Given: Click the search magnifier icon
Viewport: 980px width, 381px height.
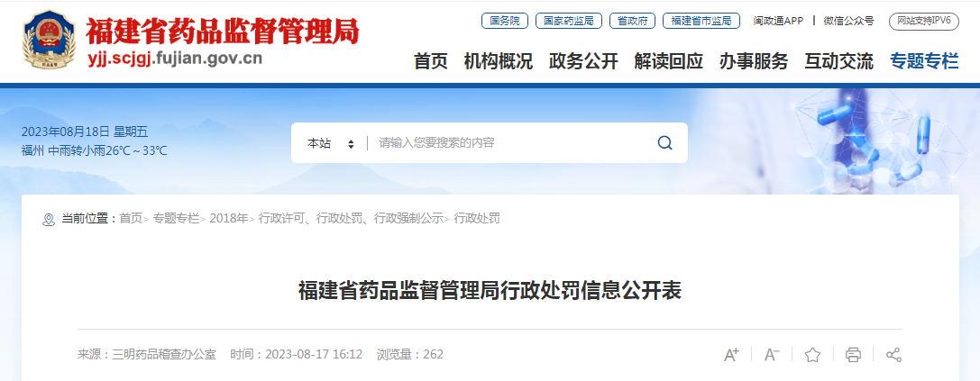Looking at the screenshot, I should pyautogui.click(x=665, y=143).
